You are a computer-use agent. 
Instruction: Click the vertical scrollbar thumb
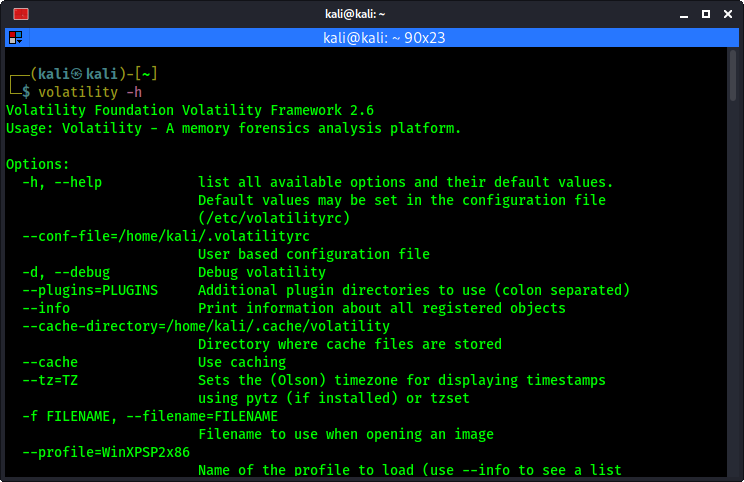(733, 76)
